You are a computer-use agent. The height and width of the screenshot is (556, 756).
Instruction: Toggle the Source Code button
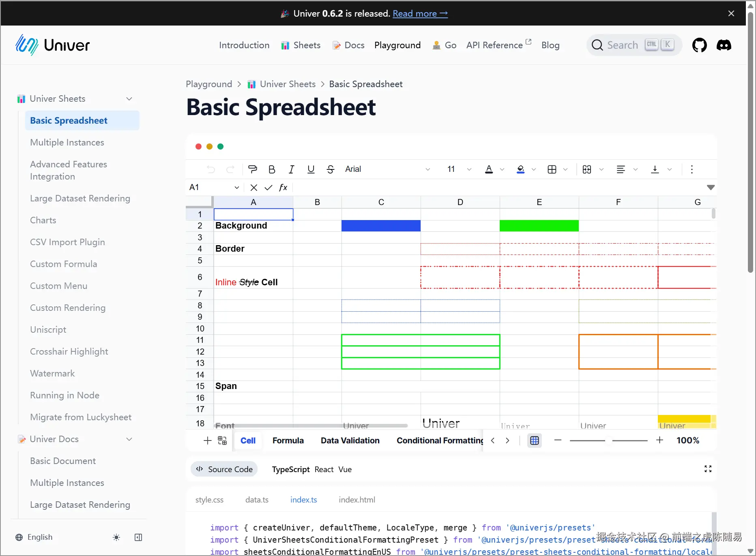[x=224, y=469]
